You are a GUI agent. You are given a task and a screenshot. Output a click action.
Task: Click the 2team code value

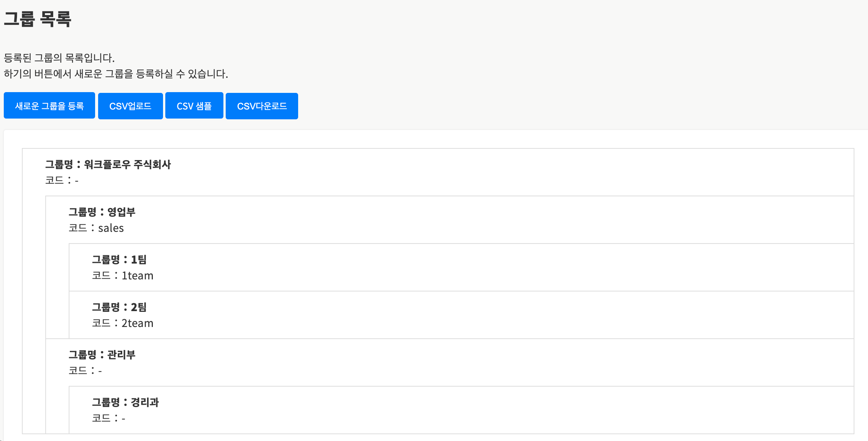coord(137,323)
